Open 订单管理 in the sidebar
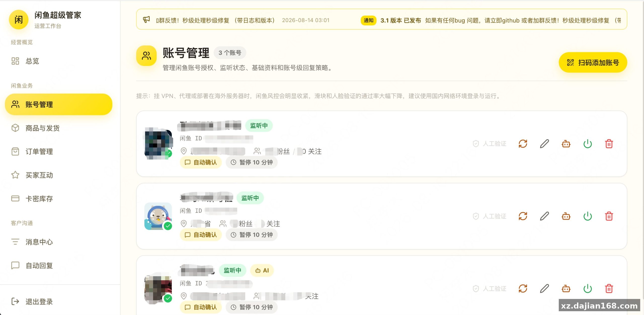This screenshot has height=315, width=644. pyautogui.click(x=58, y=152)
